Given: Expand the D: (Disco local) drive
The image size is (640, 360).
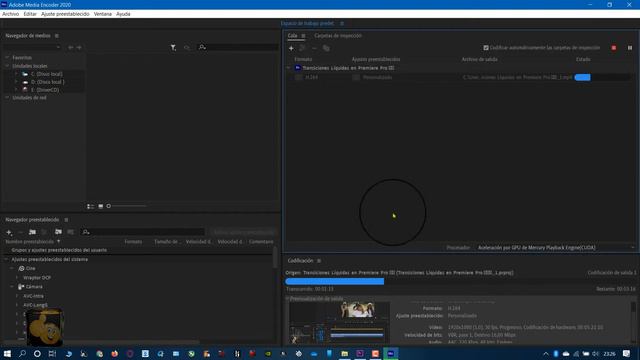Looking at the screenshot, I should tap(16, 82).
